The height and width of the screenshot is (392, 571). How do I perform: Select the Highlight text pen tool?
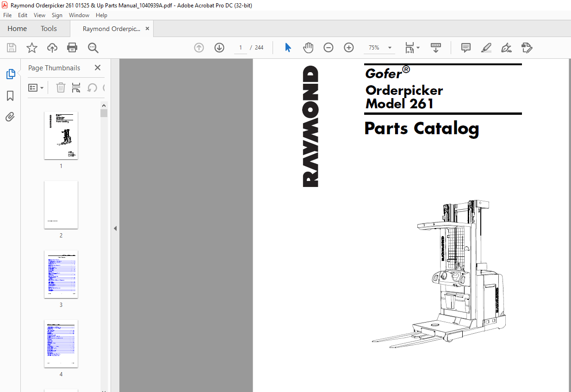(486, 48)
